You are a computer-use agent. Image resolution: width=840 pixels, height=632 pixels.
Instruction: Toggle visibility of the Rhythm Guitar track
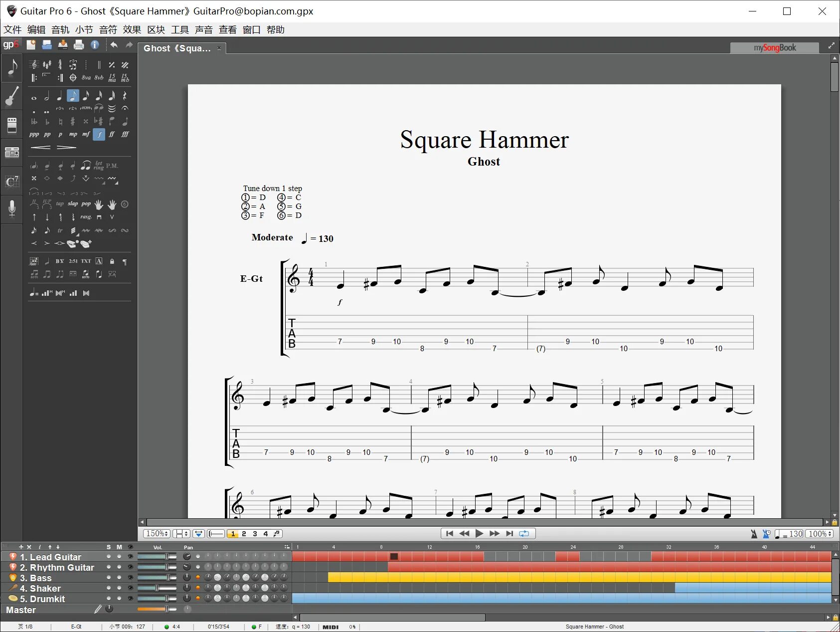[x=131, y=567]
